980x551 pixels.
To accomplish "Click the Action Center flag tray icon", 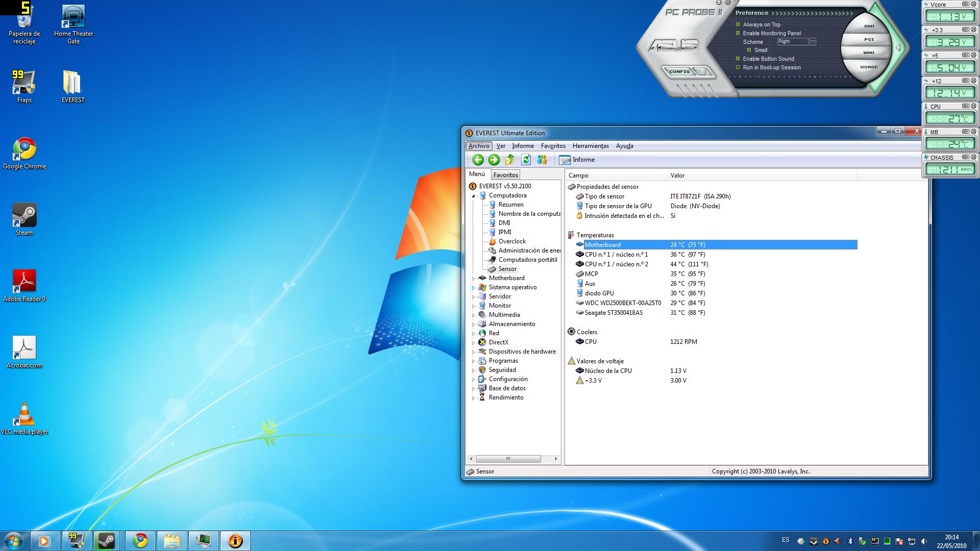I will pyautogui.click(x=899, y=541).
